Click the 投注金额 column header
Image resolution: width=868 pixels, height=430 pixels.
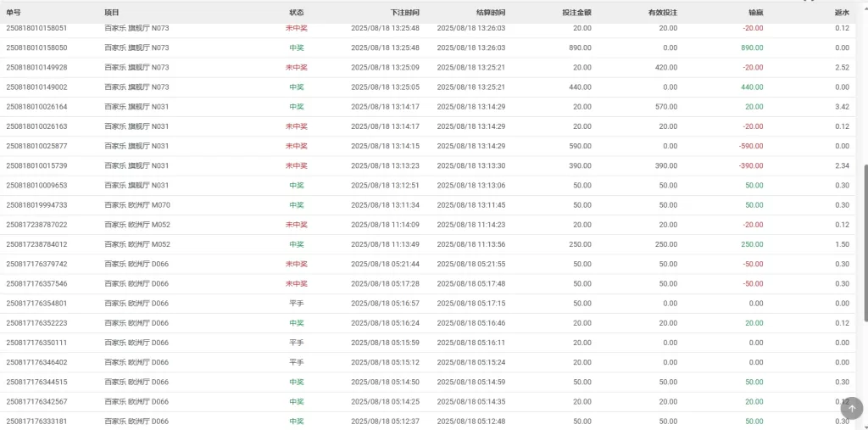576,12
